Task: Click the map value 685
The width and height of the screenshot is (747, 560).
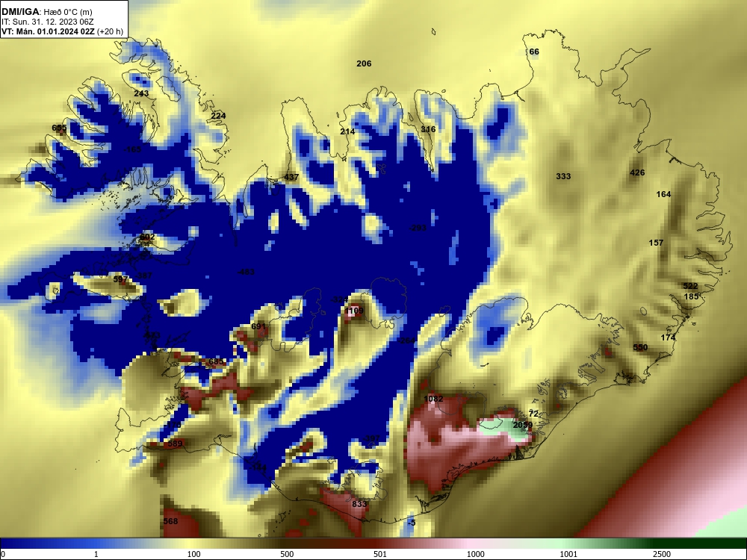Action: click(216, 361)
